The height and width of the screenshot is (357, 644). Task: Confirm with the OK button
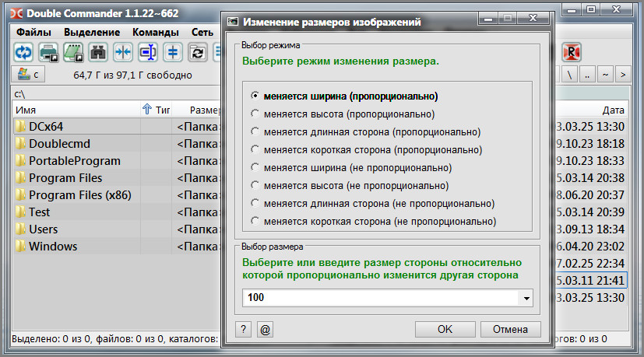(445, 329)
